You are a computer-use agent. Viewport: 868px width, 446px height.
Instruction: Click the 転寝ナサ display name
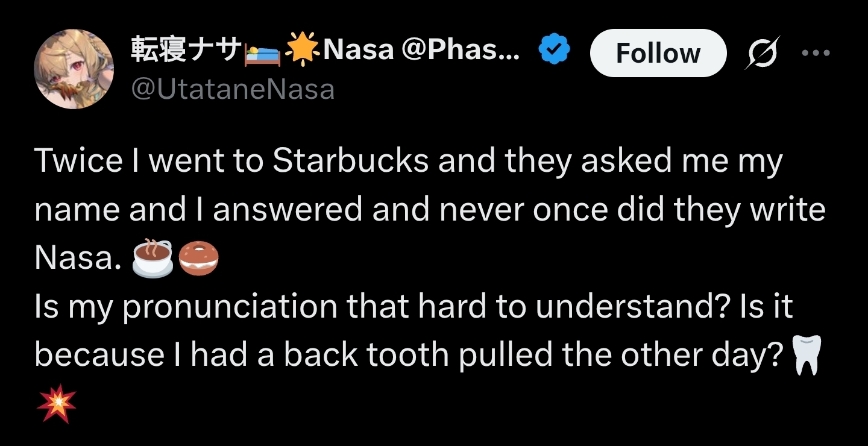(185, 51)
